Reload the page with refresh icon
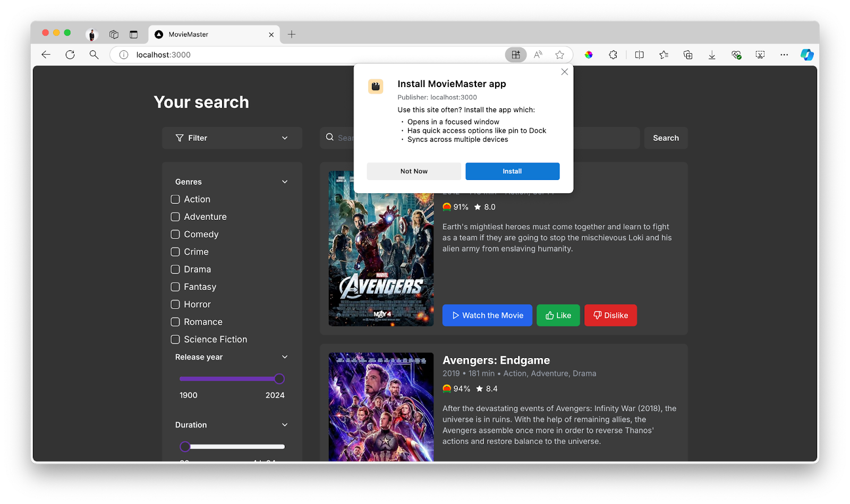850x504 pixels. [x=70, y=55]
